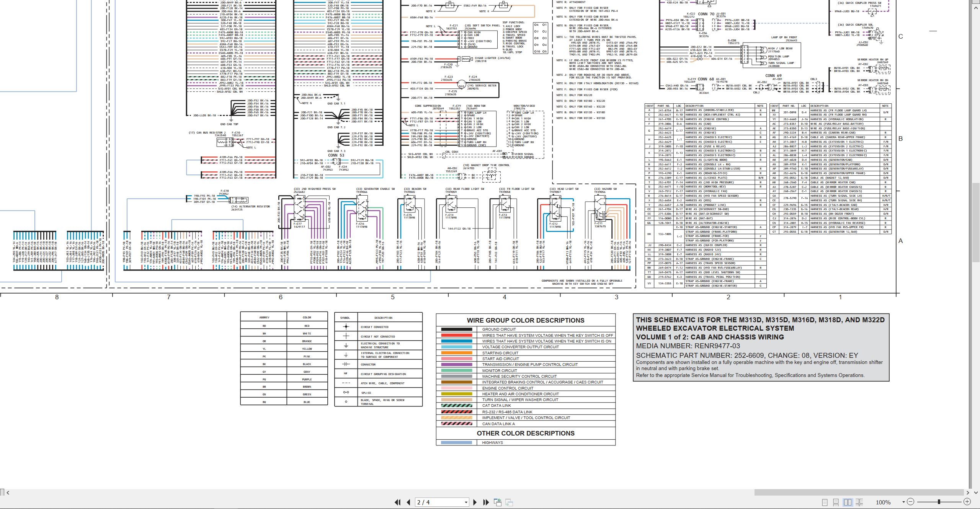
Task: Click the Circuit Connected symbol row
Action: click(378, 327)
